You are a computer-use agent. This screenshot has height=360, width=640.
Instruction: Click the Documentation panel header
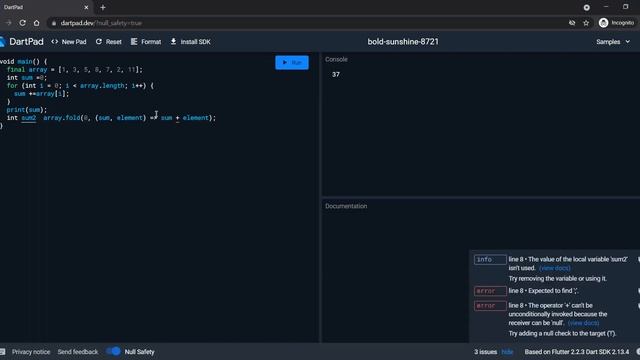point(346,206)
